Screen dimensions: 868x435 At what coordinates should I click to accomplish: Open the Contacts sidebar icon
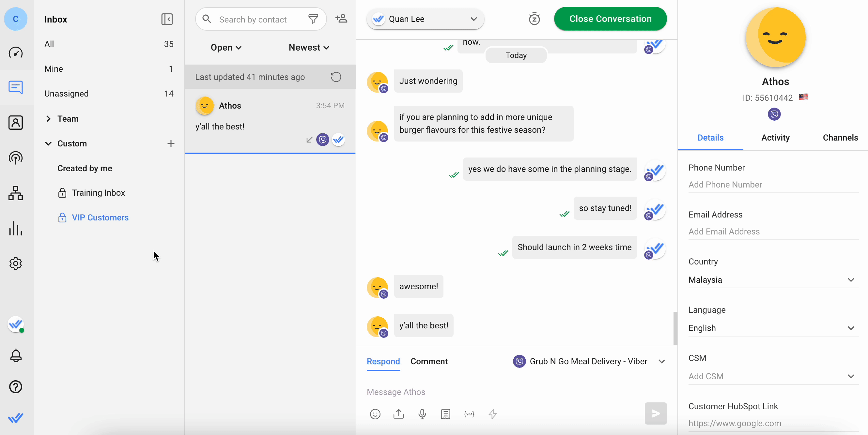[x=16, y=123]
